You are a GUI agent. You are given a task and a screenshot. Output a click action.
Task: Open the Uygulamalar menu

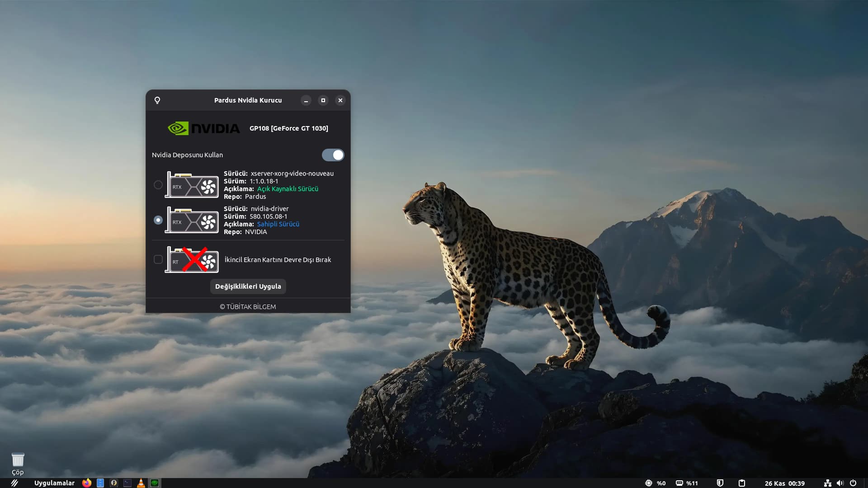(x=54, y=483)
